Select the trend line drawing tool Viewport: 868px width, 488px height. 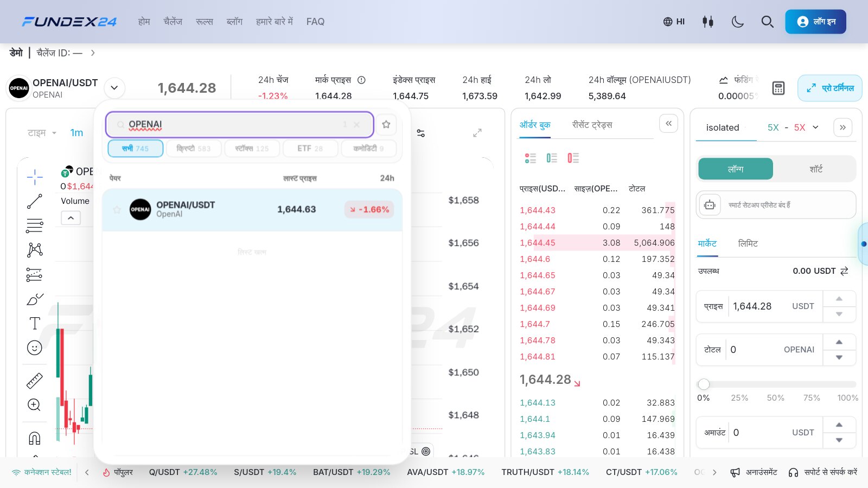tap(35, 201)
